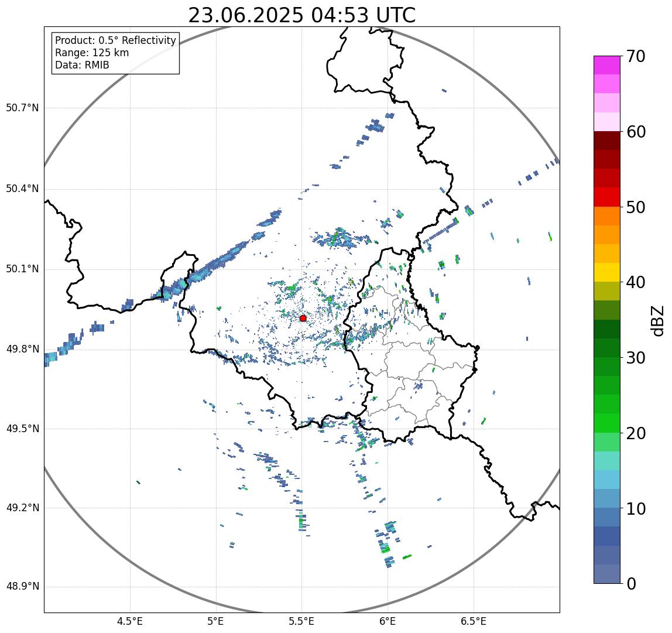Click the colorbar tick label 70

(636, 56)
